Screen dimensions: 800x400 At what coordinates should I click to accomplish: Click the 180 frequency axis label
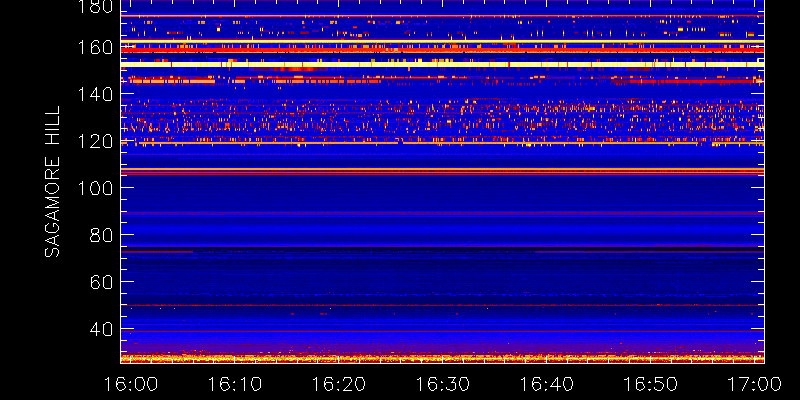point(93,7)
